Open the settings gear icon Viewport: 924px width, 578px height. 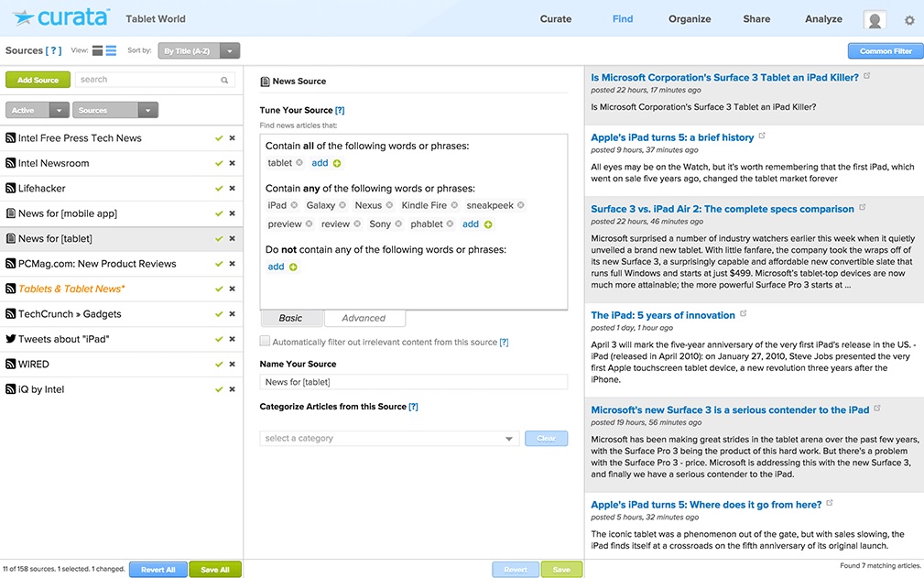point(909,20)
